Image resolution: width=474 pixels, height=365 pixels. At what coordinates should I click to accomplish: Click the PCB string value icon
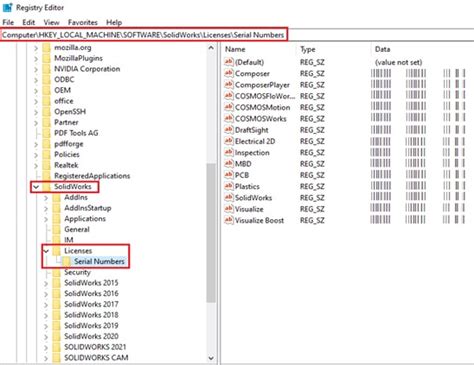tap(229, 175)
